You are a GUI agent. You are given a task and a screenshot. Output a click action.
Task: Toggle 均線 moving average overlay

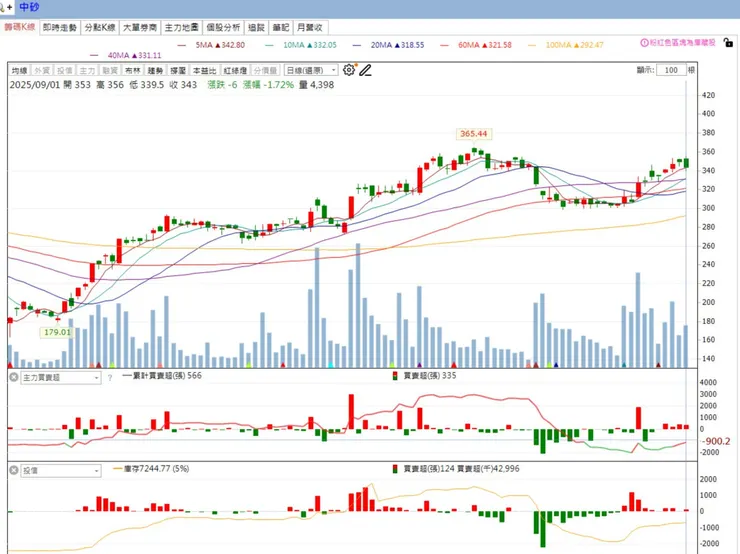19,70
